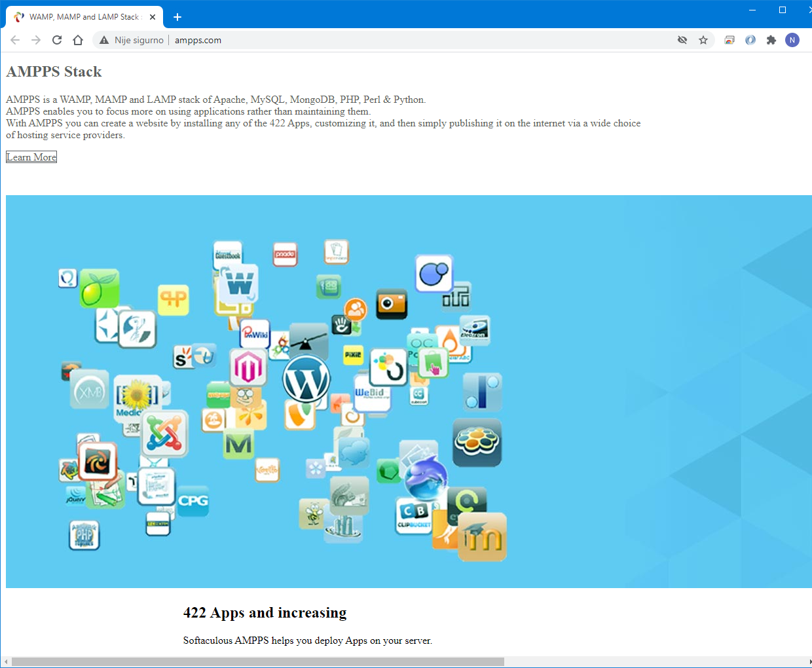Go to the browser home page
Image resolution: width=812 pixels, height=668 pixels.
click(x=78, y=40)
